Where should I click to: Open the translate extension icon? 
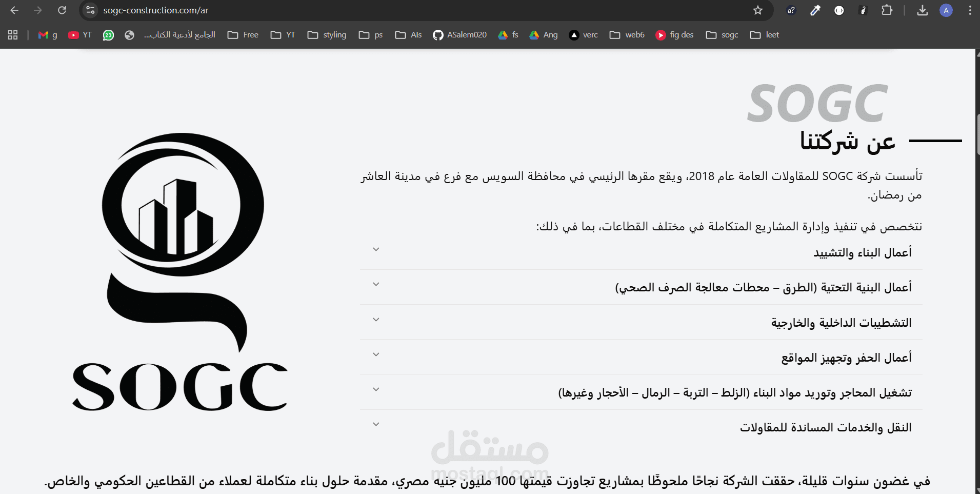[791, 10]
